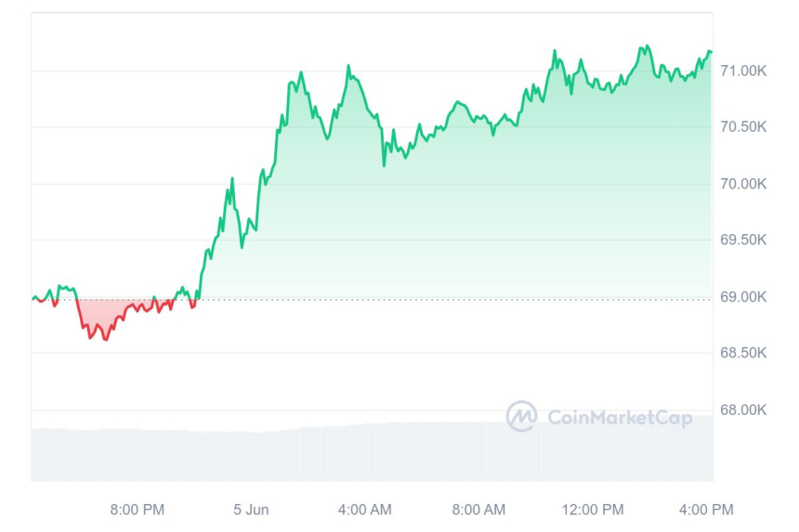Click the 71.00K price axis label
The width and height of the screenshot is (799, 532).
(x=743, y=71)
